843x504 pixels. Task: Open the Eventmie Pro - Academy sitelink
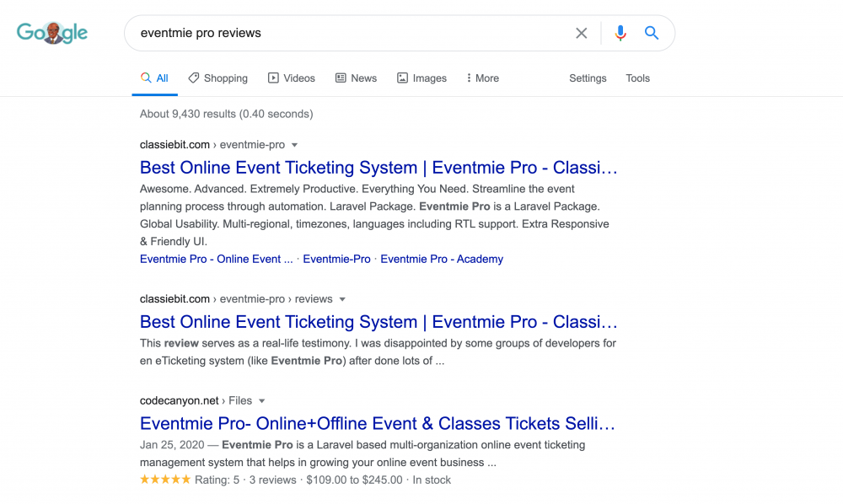tap(442, 259)
